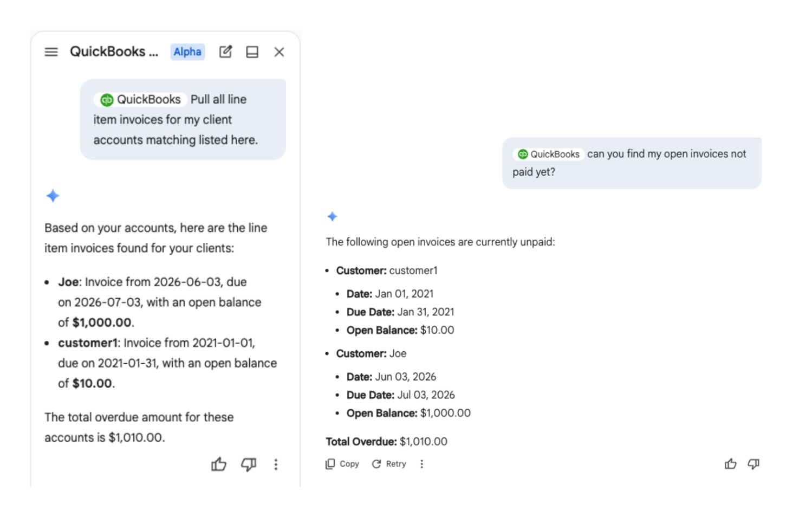The image size is (812, 516).
Task: Give thumbs down to left panel response
Action: [x=249, y=465]
